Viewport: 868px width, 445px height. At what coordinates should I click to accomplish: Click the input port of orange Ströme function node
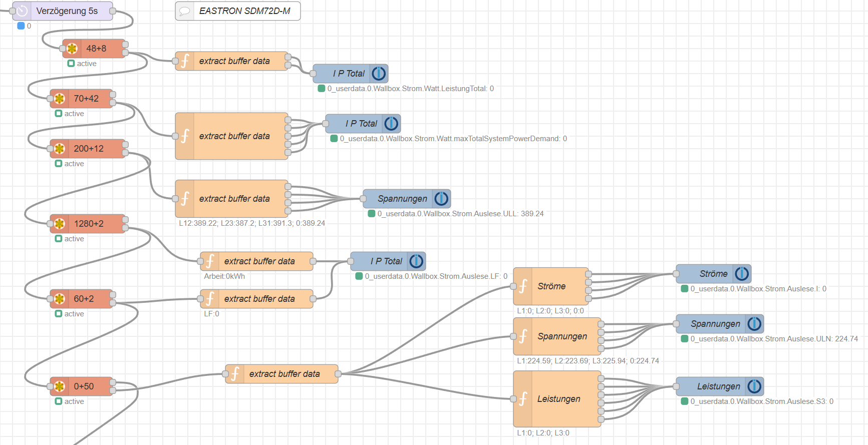pyautogui.click(x=513, y=286)
